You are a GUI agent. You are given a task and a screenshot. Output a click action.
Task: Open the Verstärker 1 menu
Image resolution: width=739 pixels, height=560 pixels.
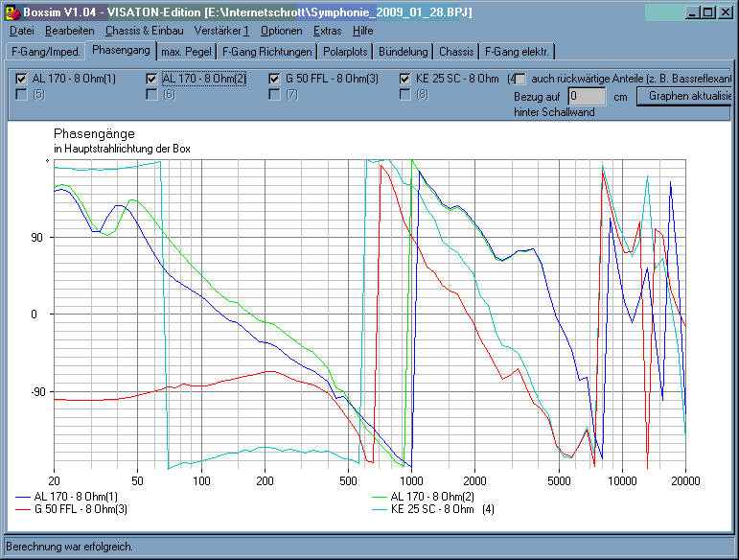coord(221,31)
